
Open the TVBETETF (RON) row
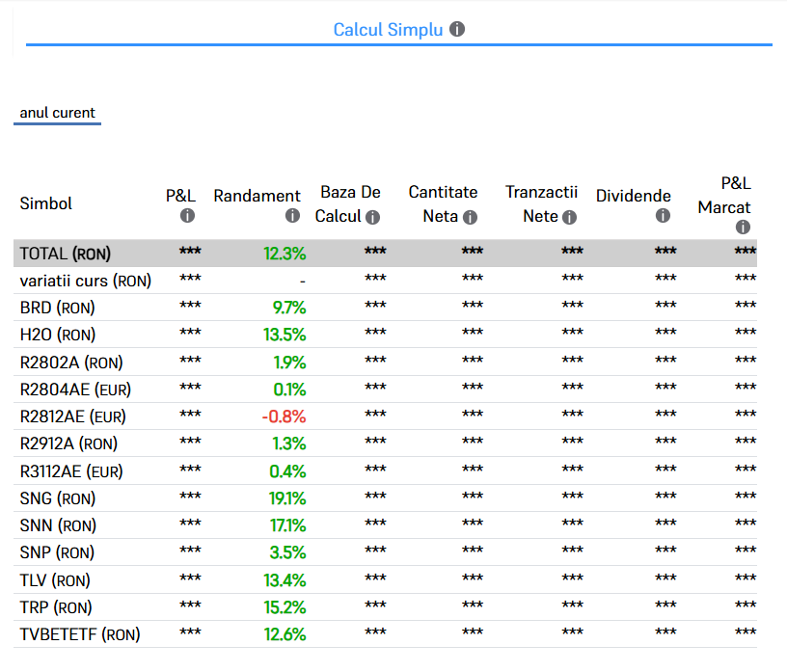[79, 634]
